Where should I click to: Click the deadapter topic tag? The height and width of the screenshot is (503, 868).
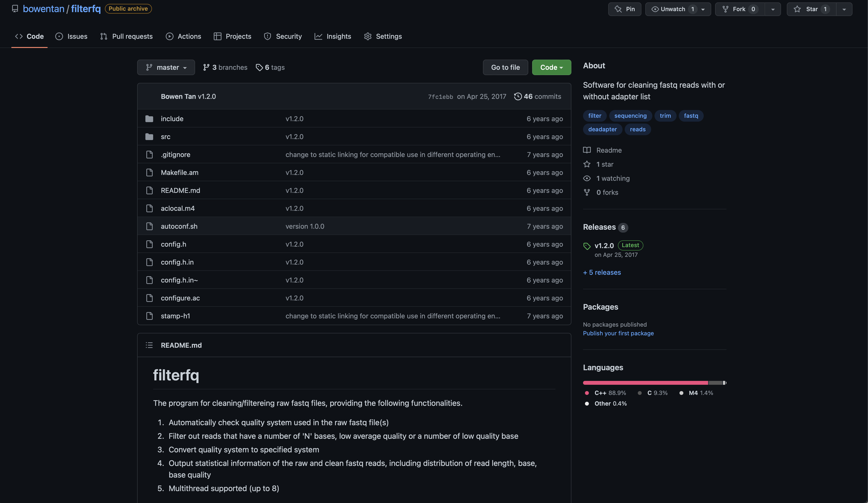coord(602,129)
